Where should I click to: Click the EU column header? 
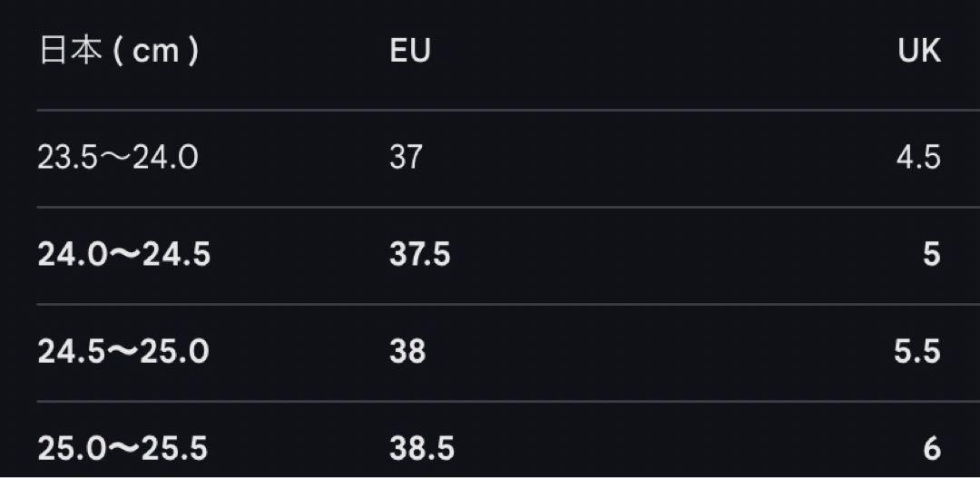(x=410, y=51)
